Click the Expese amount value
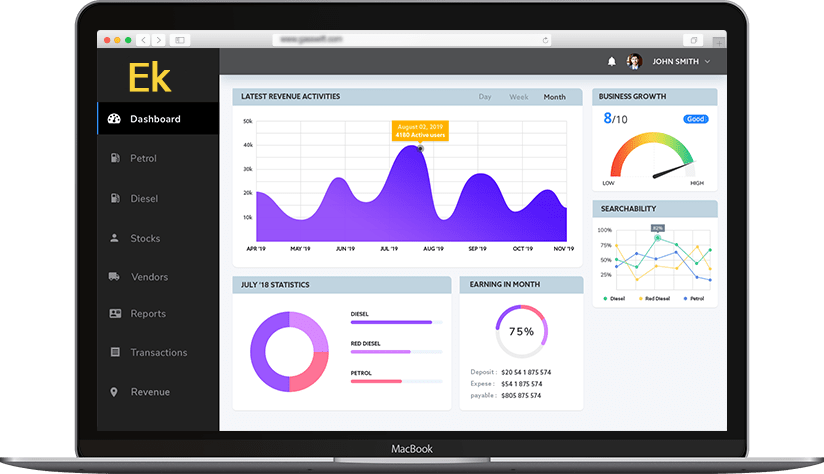Viewport: 824px width, 474px height. click(521, 384)
